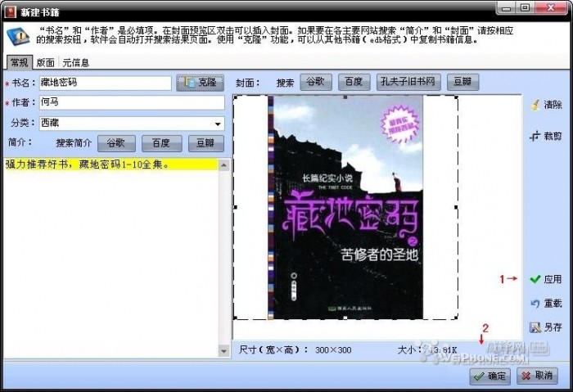Close the 新建书籍 window
This screenshot has width=573, height=392.
pyautogui.click(x=551, y=7)
